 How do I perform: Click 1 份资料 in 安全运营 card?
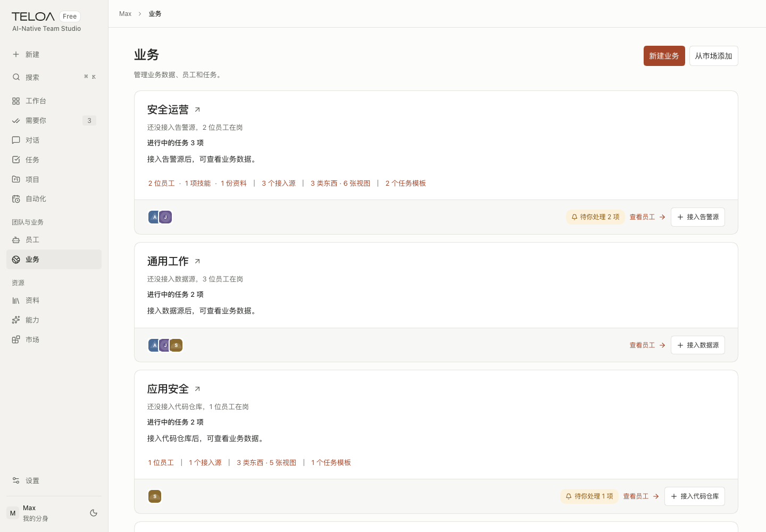tap(234, 183)
